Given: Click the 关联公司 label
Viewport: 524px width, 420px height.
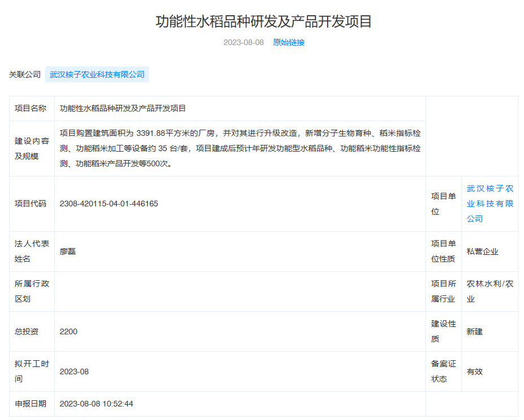Looking at the screenshot, I should 25,74.
